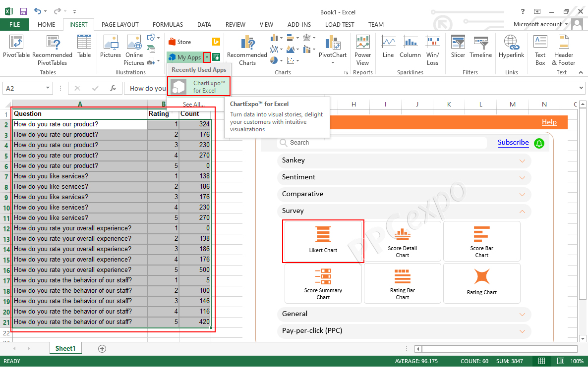The height and width of the screenshot is (374, 588).
Task: Click the vertical scrollbar down arrow
Action: pos(583,338)
